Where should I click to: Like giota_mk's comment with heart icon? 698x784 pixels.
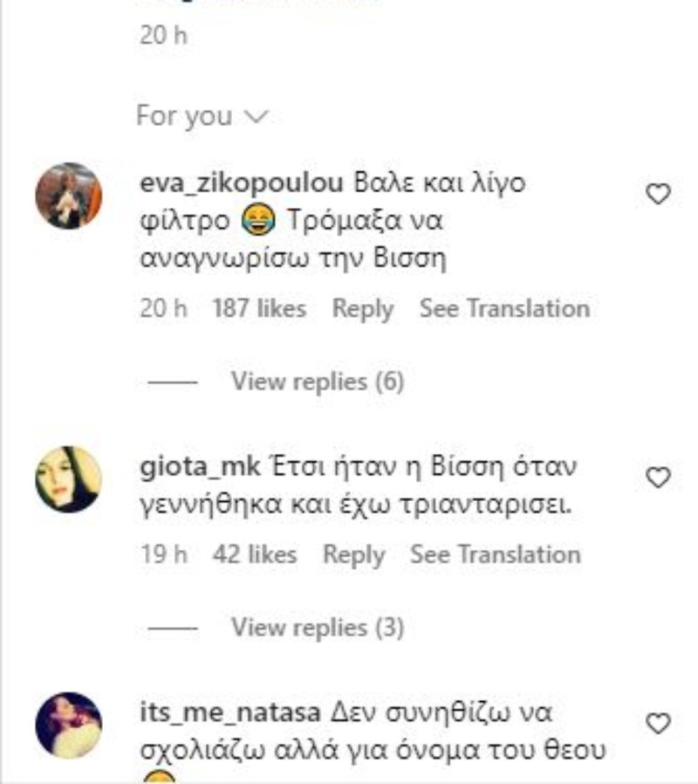point(658,478)
